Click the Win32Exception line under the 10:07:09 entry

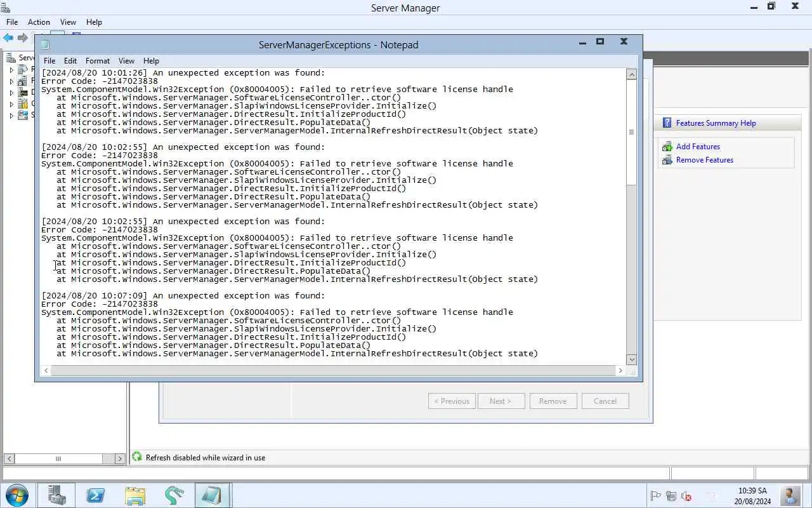277,312
